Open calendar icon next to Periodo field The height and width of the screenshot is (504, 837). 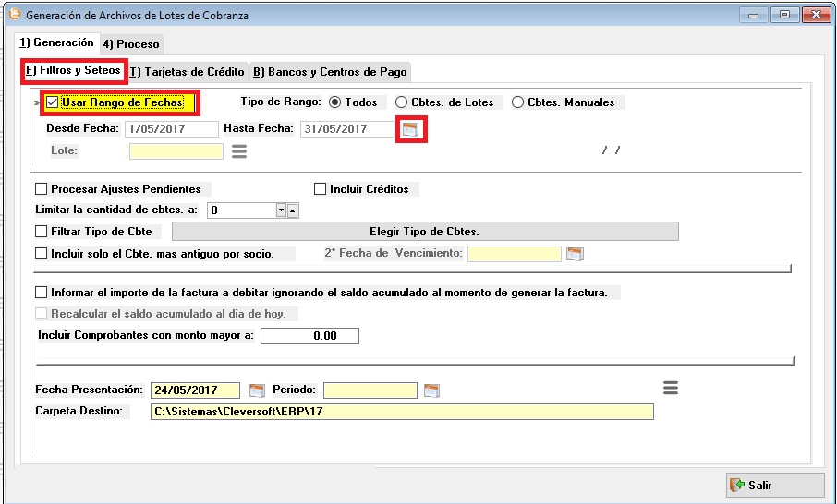point(431,390)
